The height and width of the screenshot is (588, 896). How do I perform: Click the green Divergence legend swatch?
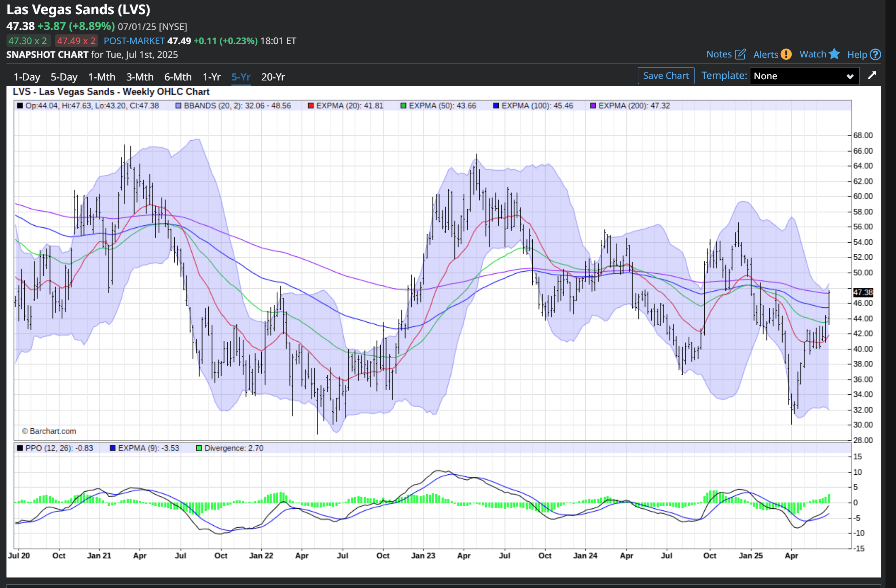[199, 448]
